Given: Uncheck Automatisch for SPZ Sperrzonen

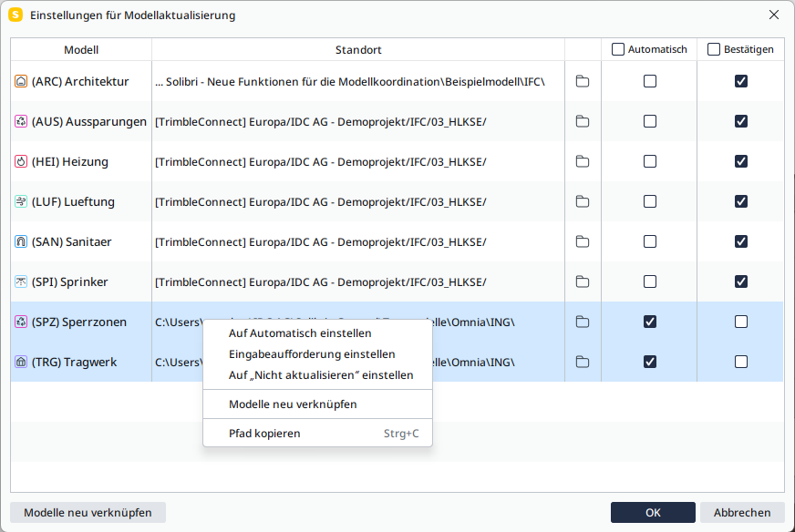Looking at the screenshot, I should 649,322.
